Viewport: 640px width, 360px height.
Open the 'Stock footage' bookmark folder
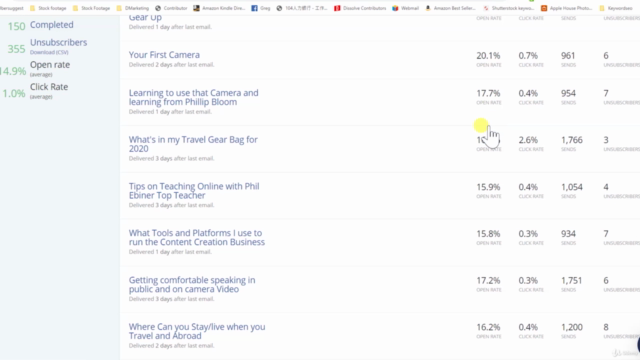[48, 8]
